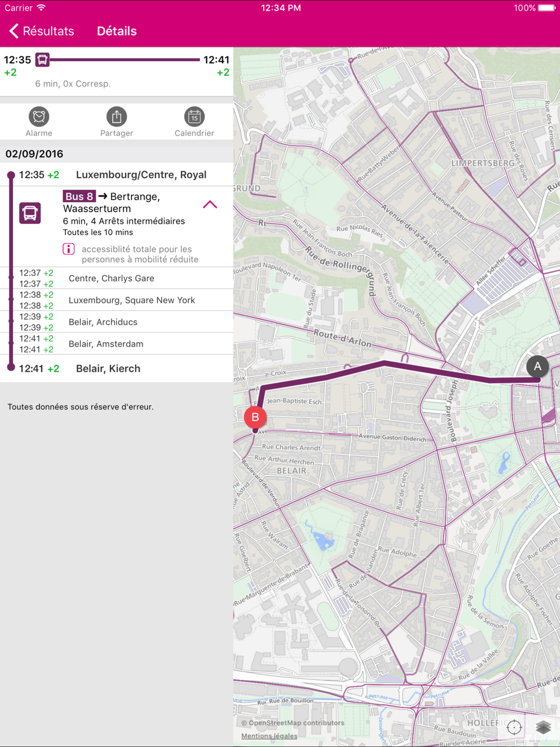560x747 pixels.
Task: Tap the purple bus icon beside Bus 8
Action: (30, 213)
